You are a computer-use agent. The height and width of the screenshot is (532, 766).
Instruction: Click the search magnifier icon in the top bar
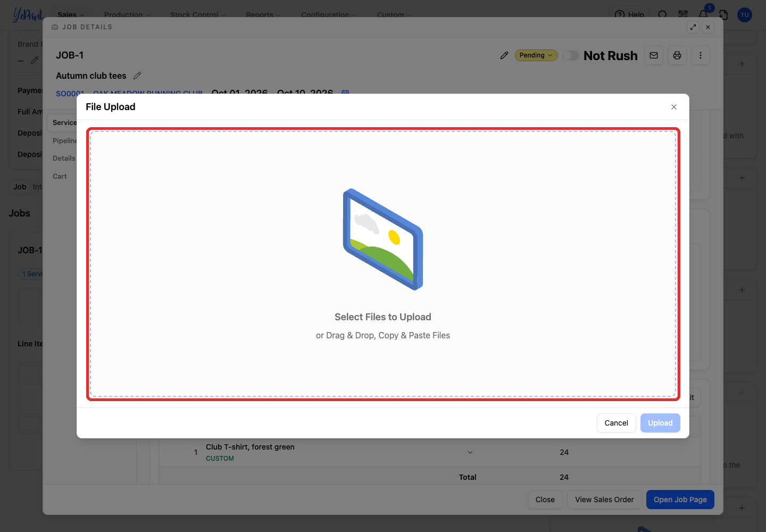coord(662,14)
